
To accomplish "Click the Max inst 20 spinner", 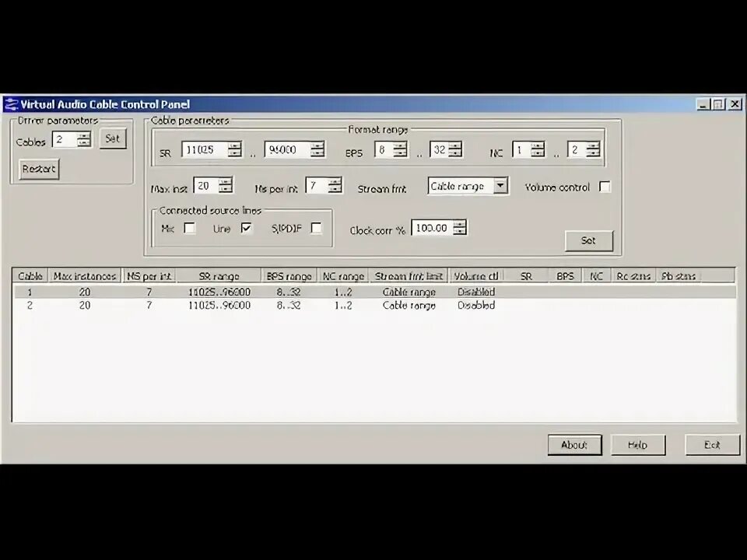I will tap(226, 186).
